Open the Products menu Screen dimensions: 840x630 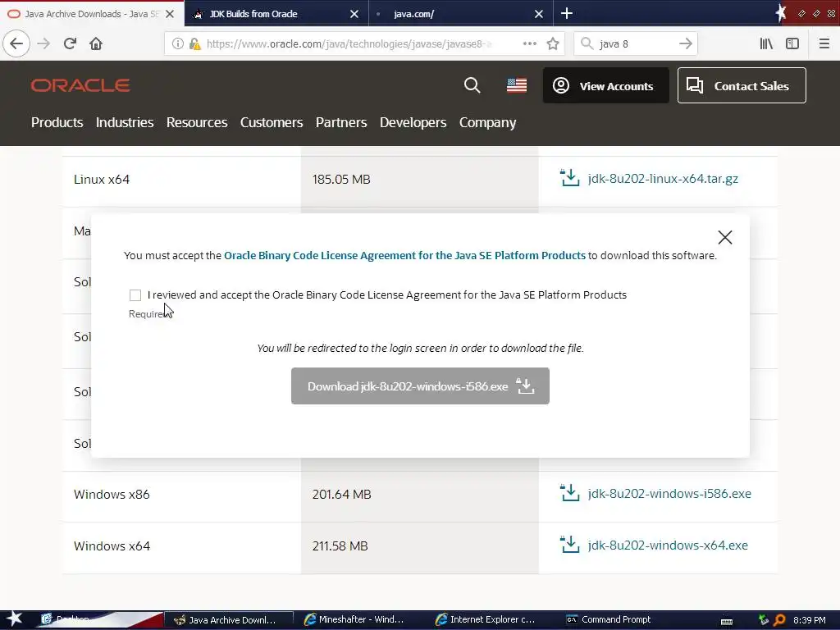(57, 123)
